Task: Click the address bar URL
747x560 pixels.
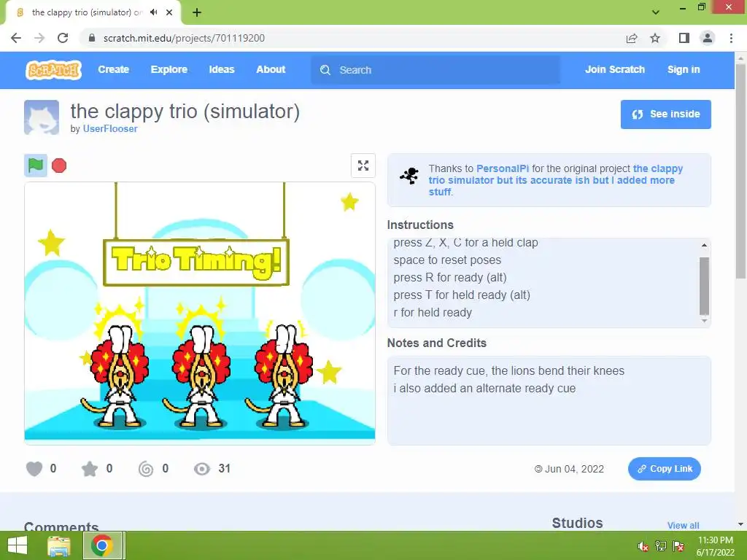Action: click(184, 38)
